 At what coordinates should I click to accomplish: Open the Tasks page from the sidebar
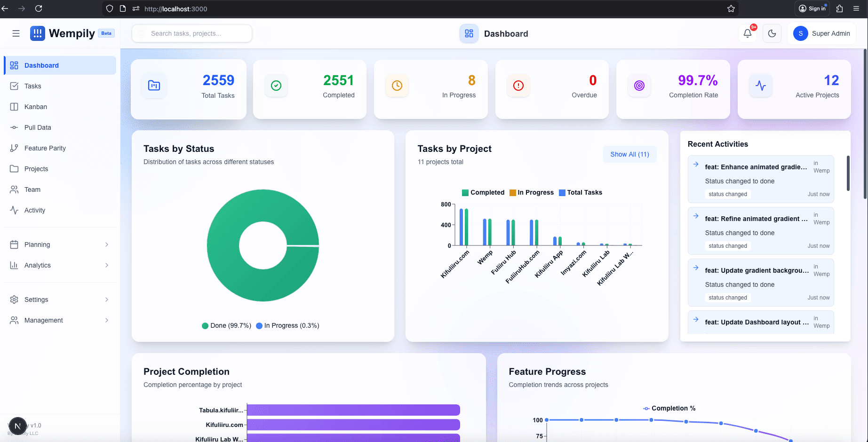[32, 86]
